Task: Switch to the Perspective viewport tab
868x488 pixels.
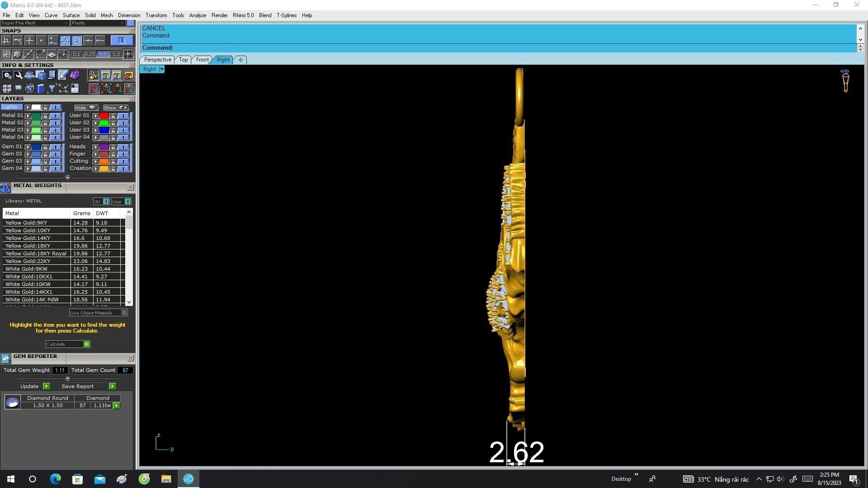Action: point(157,60)
